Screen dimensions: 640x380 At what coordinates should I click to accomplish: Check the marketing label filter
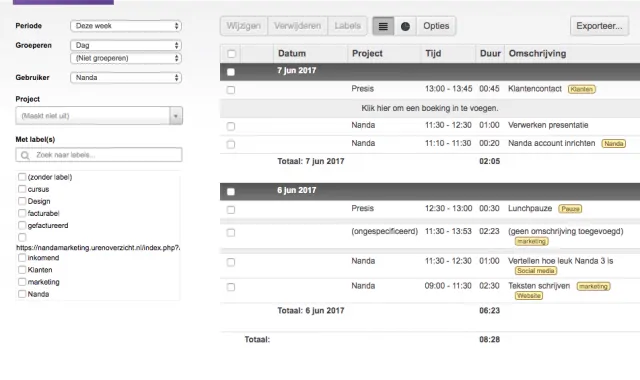(x=22, y=282)
